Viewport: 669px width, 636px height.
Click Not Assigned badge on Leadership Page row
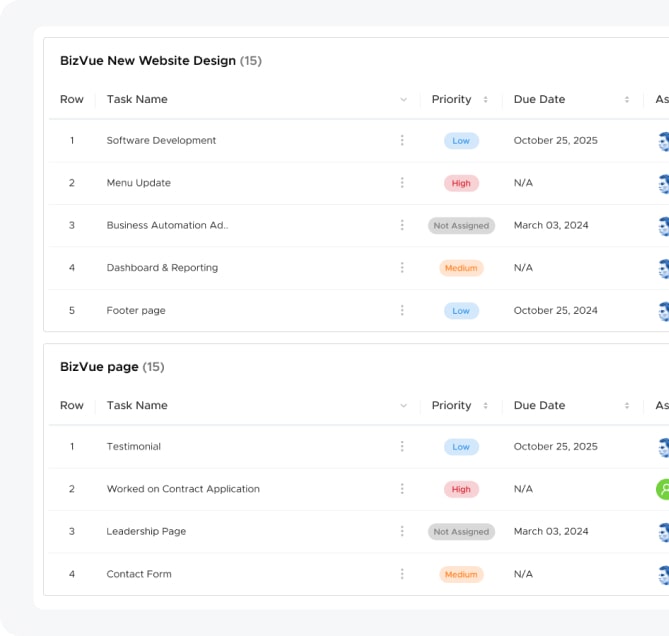click(461, 532)
